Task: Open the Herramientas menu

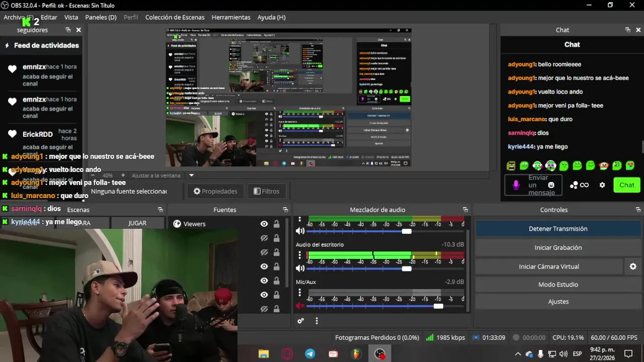Action: (231, 17)
